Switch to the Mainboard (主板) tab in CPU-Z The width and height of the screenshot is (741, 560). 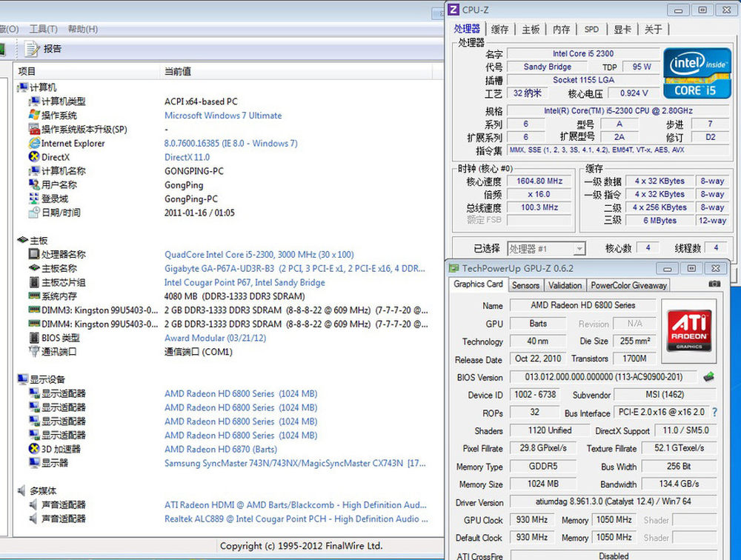coord(531,30)
